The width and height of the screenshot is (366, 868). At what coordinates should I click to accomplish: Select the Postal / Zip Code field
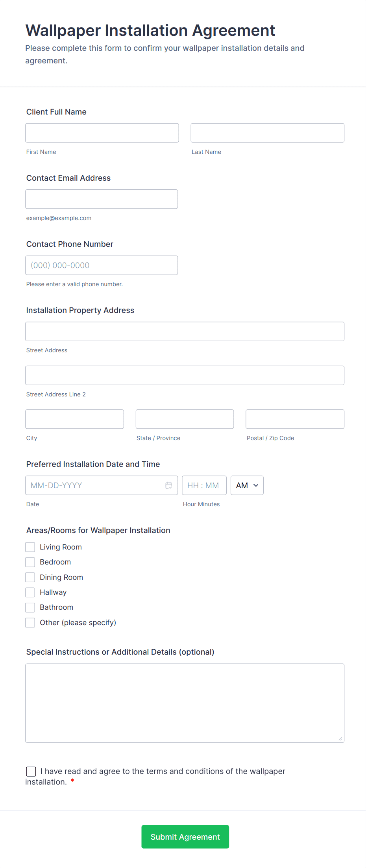[295, 419]
